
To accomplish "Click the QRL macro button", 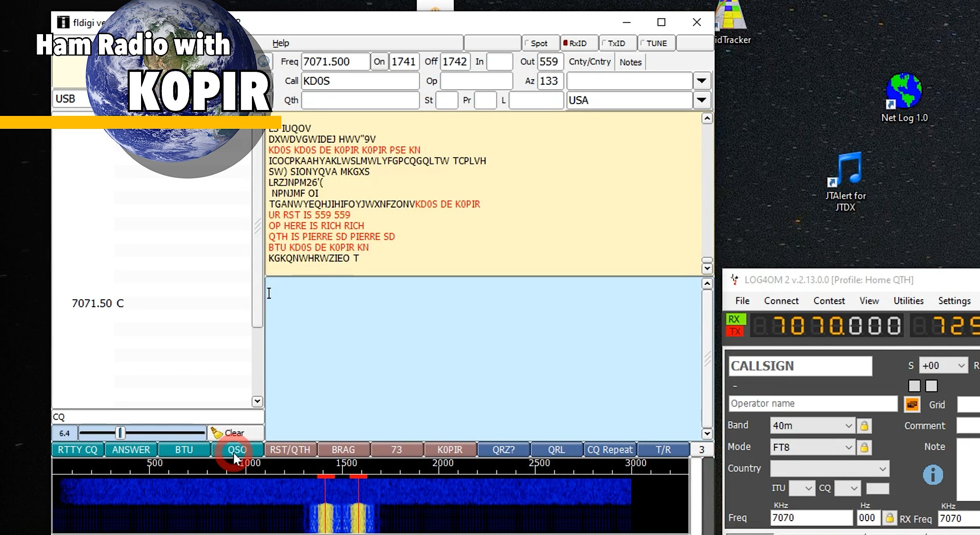I will (x=556, y=449).
